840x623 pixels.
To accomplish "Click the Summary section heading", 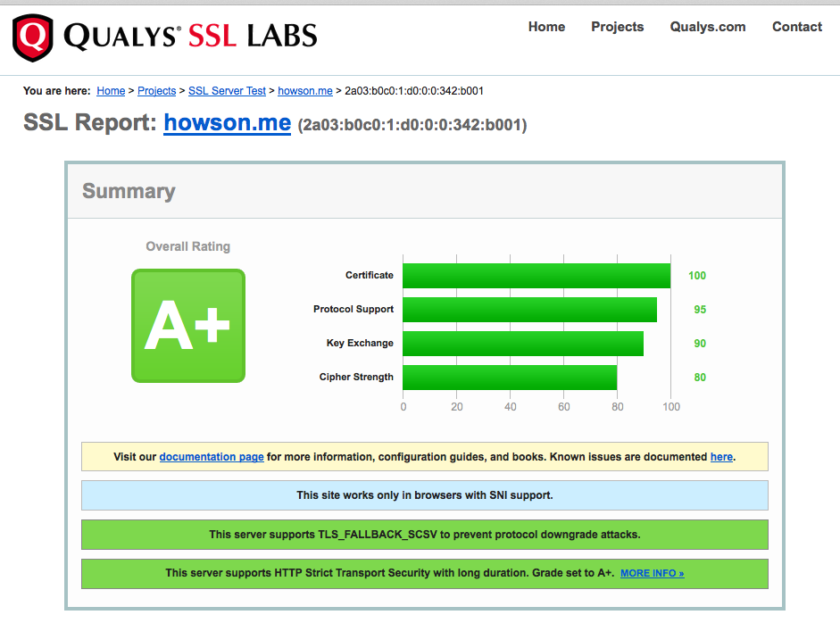I will (x=129, y=191).
